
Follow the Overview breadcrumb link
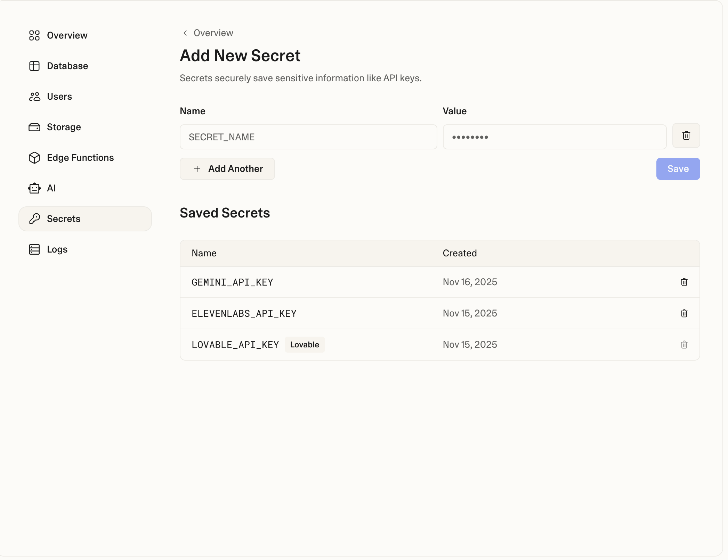click(x=213, y=33)
